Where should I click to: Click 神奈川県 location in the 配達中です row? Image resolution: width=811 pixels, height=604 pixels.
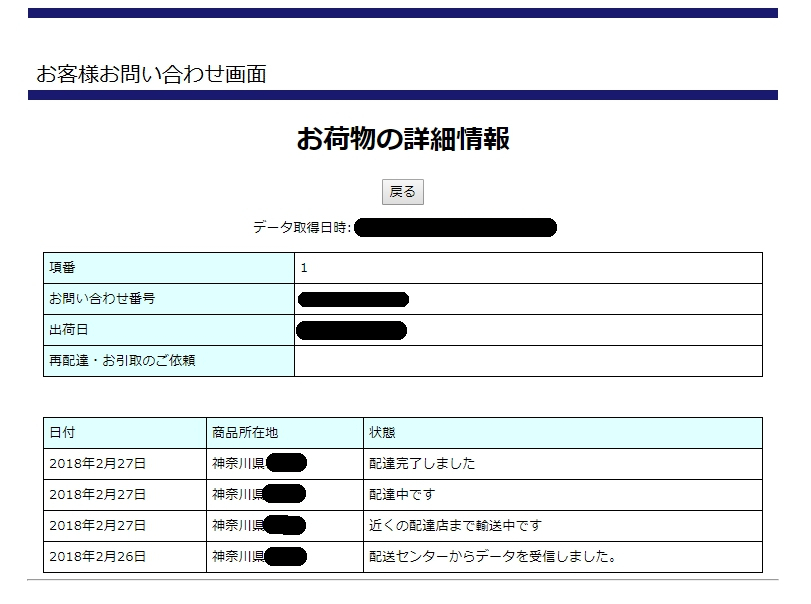point(285,495)
